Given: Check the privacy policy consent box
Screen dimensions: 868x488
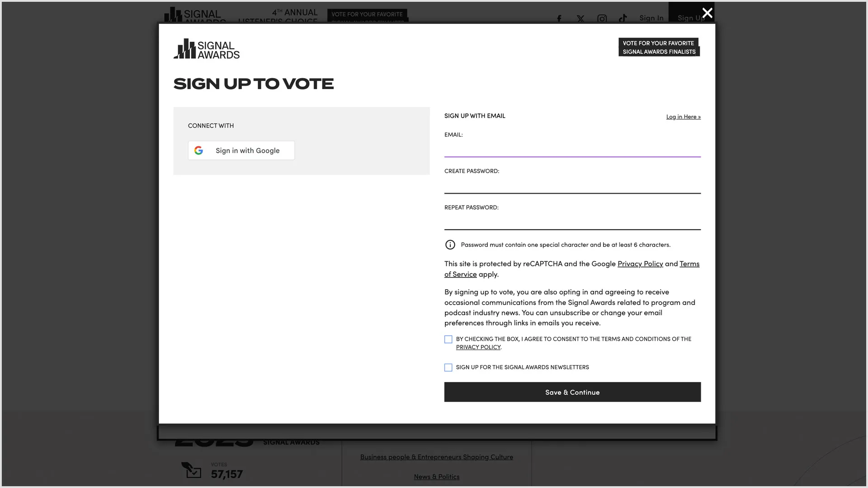Looking at the screenshot, I should 448,339.
